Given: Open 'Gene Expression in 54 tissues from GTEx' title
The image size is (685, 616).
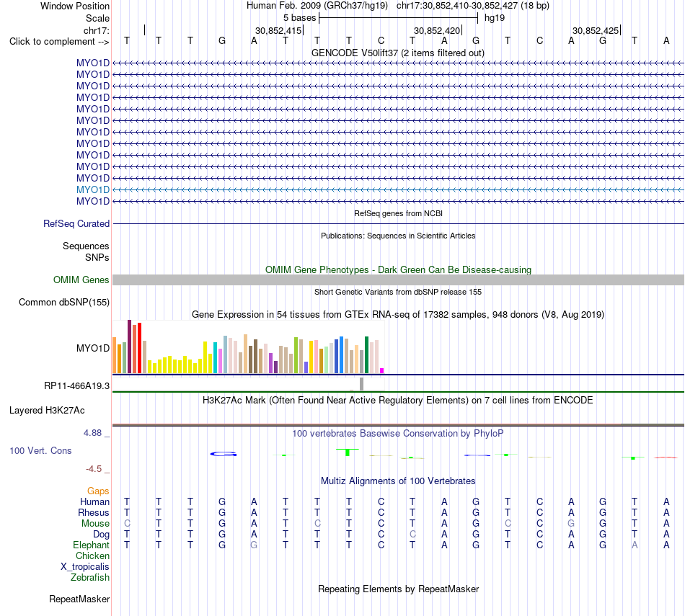Looking at the screenshot, I should pos(398,314).
